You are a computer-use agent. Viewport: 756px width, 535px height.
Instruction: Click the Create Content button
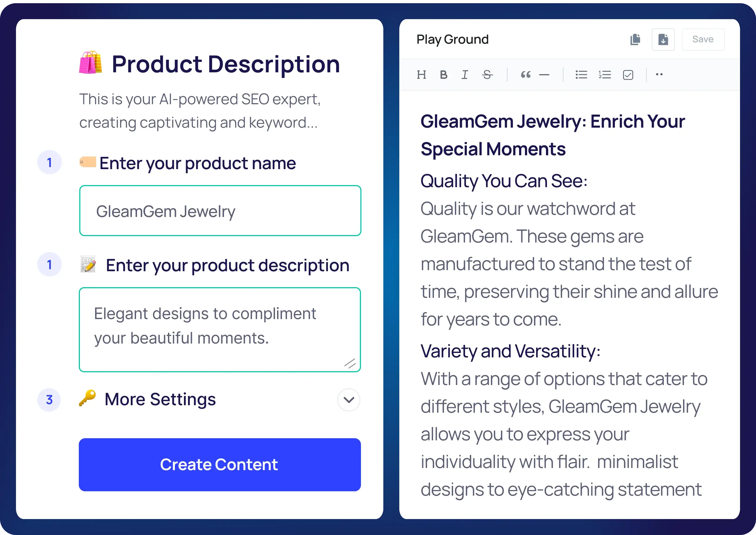(x=220, y=465)
